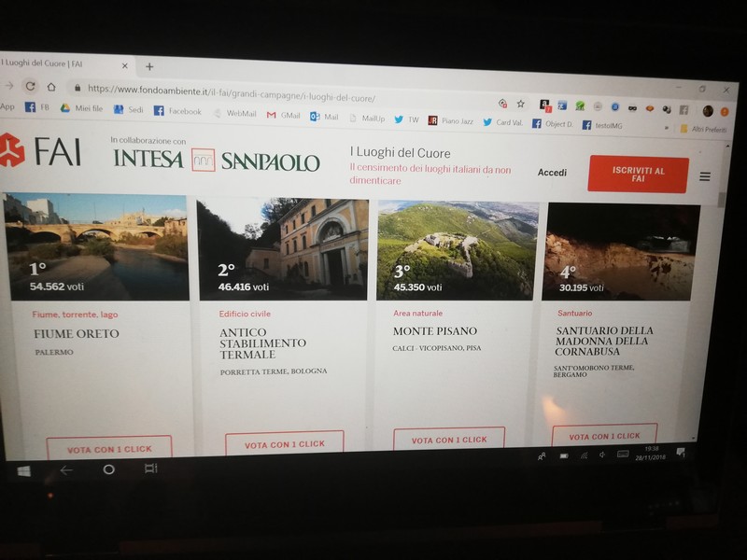Vote for Fiume Oreto with 1 click

[x=109, y=449]
